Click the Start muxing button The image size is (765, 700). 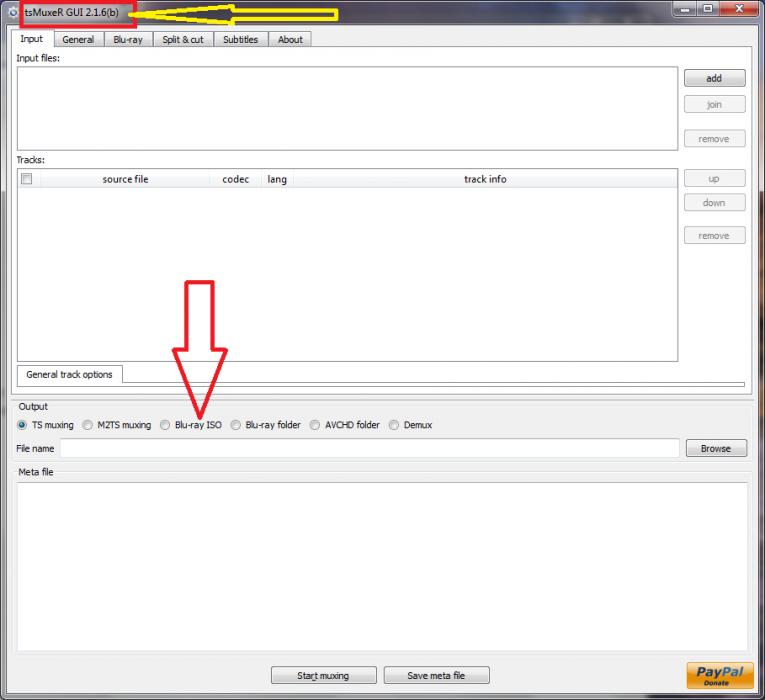(323, 676)
